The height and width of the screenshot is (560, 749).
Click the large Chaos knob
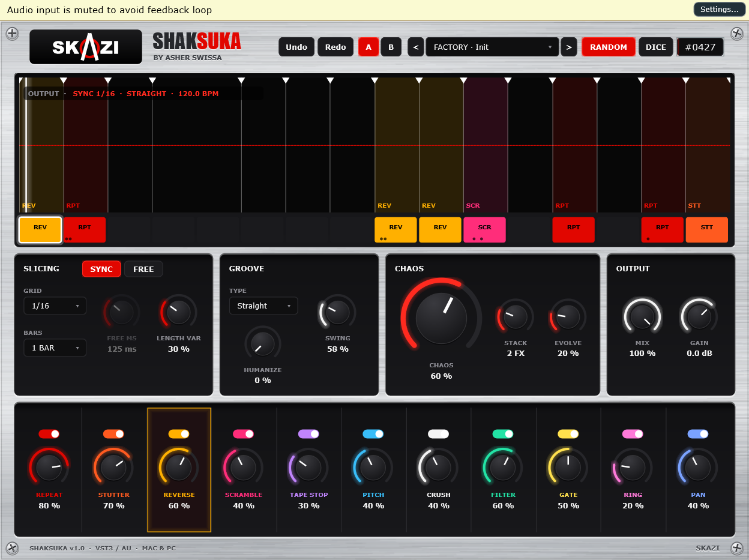pos(441,319)
